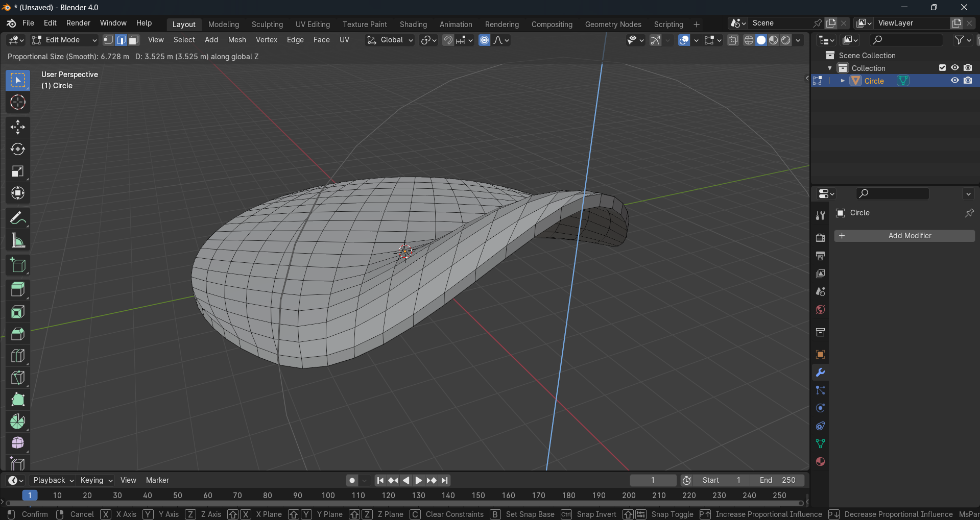980x520 pixels.
Task: Select the Spin tool
Action: point(18,422)
